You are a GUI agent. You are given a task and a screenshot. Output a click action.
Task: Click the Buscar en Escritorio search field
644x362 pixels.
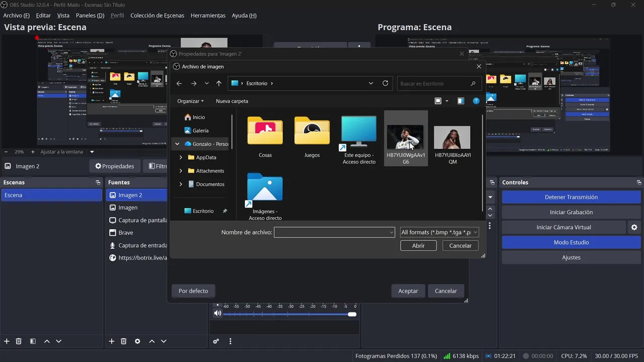pyautogui.click(x=439, y=83)
